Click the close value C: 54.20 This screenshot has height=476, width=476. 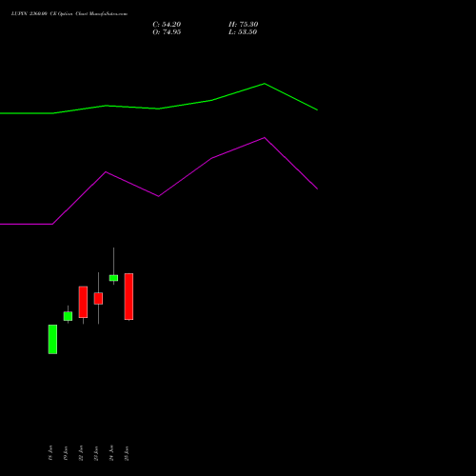(167, 25)
